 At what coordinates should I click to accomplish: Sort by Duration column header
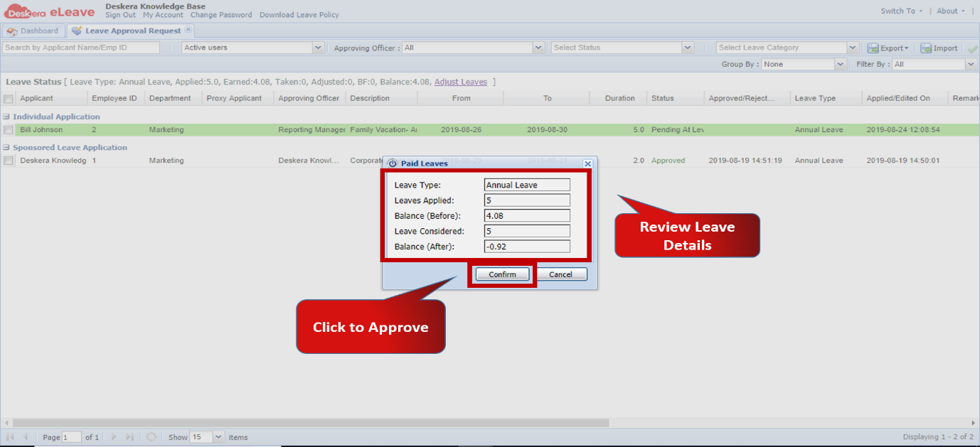coord(619,98)
